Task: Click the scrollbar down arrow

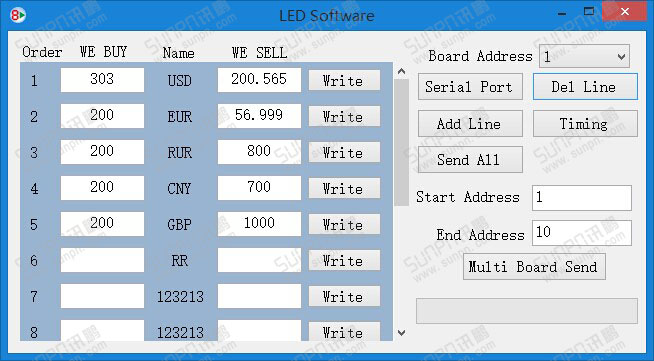Action: pyautogui.click(x=402, y=333)
